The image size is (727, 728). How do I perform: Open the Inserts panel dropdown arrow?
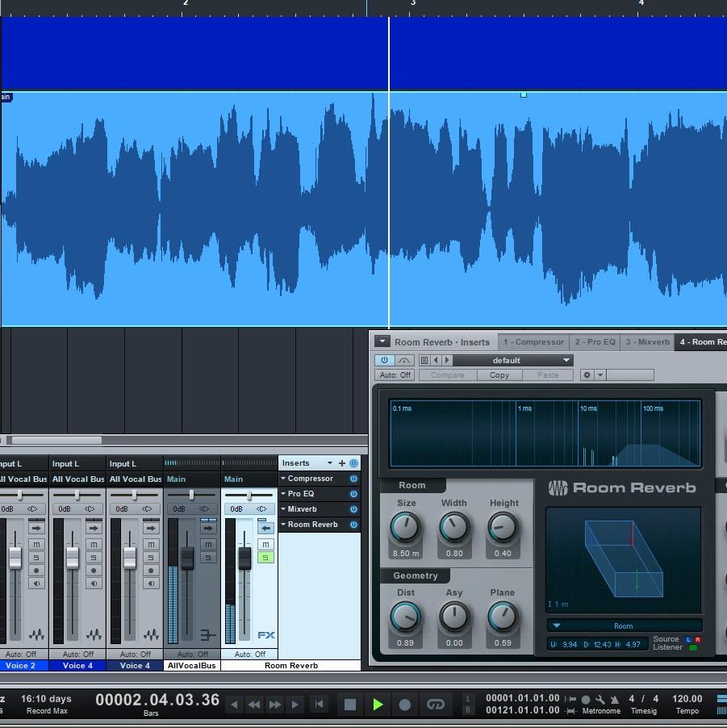click(330, 463)
